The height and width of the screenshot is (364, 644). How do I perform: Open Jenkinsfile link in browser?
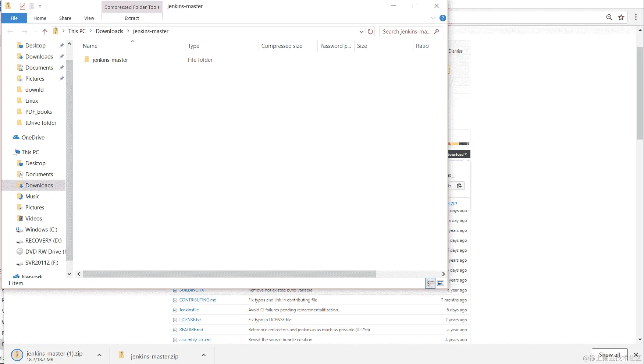(x=189, y=310)
